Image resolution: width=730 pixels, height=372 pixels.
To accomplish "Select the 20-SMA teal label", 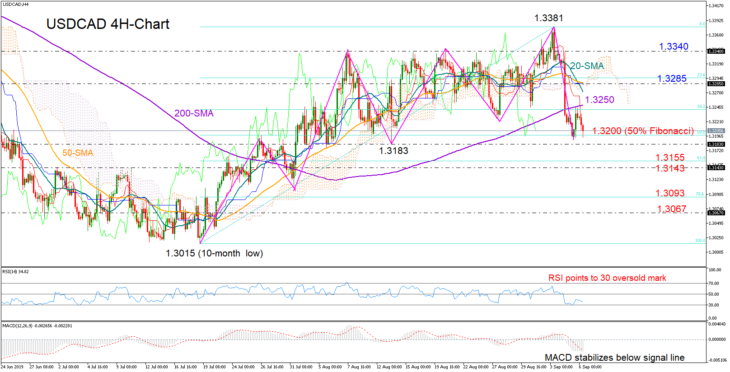I will tap(587, 66).
